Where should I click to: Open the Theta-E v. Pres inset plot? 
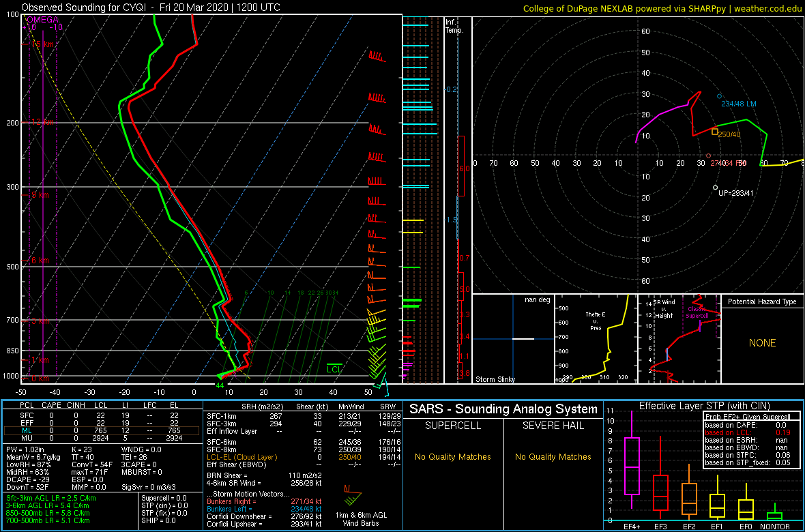coord(596,339)
